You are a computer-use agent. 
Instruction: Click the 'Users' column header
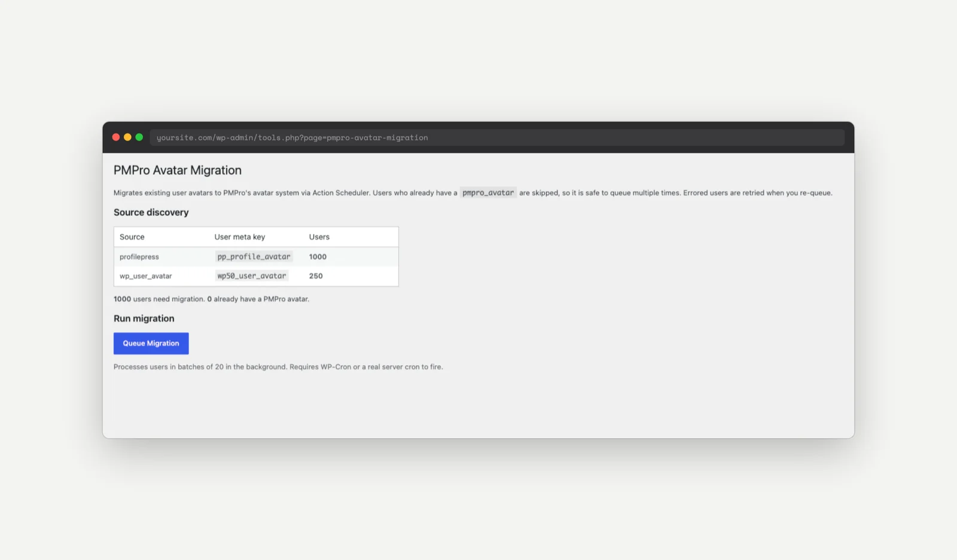(x=319, y=237)
